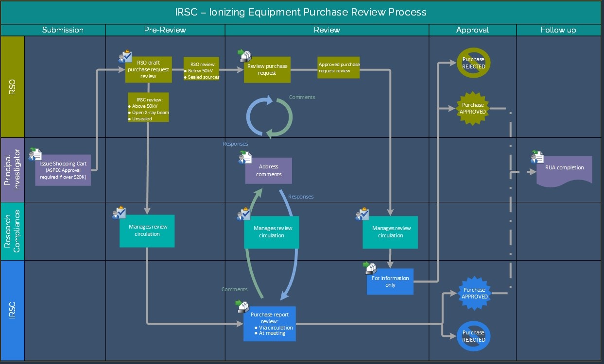
Task: Select the Submission column header
Action: pos(63,30)
